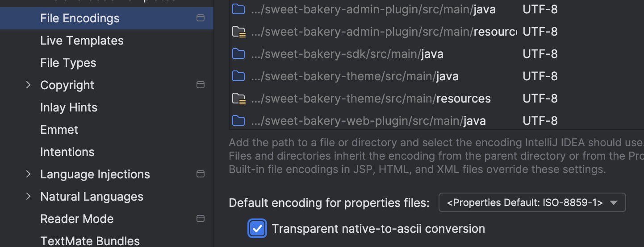644x247 pixels.
Task: Click Transparent native-to-ascii conversion label
Action: click(x=378, y=229)
